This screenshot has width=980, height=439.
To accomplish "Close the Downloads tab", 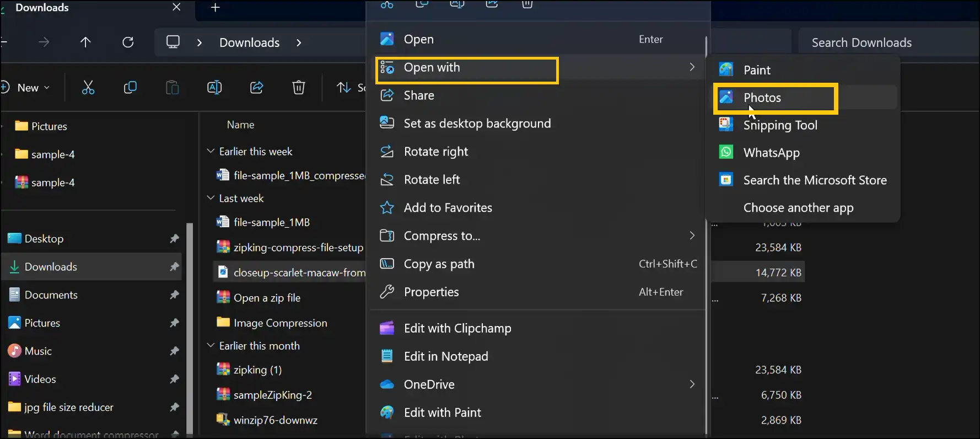I will (x=176, y=7).
